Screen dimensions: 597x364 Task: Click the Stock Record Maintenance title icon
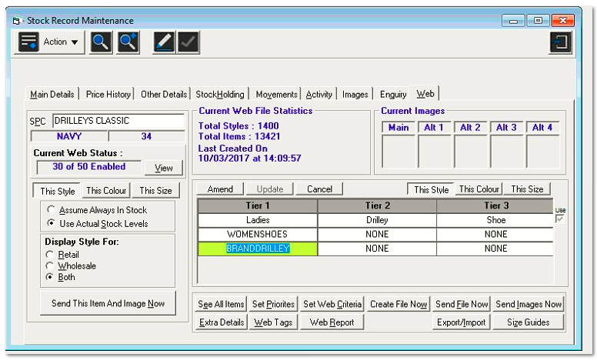[x=16, y=21]
